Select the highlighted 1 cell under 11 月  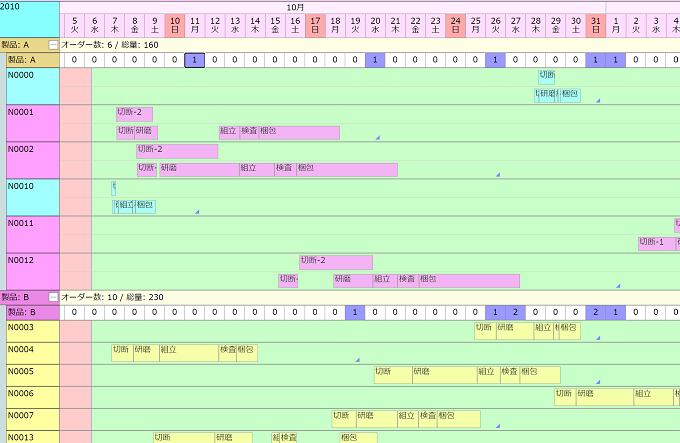click(195, 61)
